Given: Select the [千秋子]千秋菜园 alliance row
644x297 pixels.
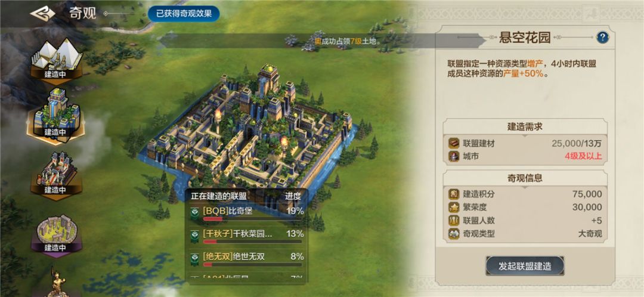Looking at the screenshot, I should 246,237.
